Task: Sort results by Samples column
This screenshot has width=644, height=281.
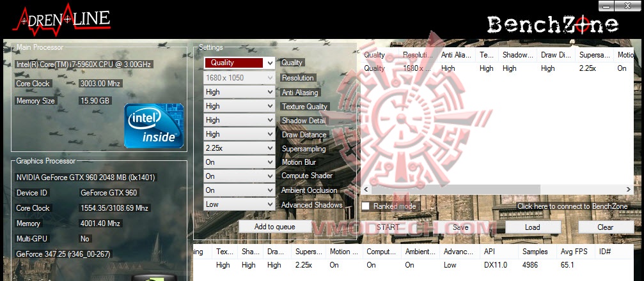Action: [537, 252]
